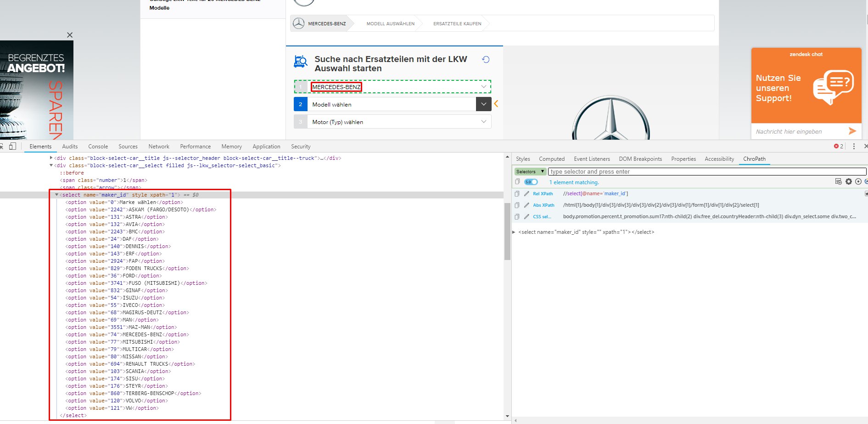Screen dimensions: 868x424
Task: Select the ::before pseudo-element node
Action: pyautogui.click(x=72, y=173)
